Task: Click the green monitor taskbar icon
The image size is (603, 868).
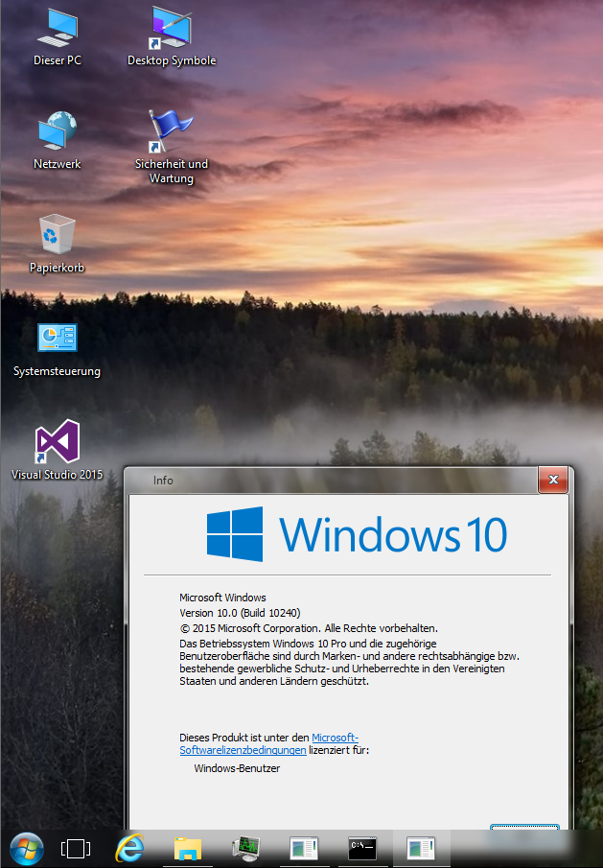Action: pos(246,848)
